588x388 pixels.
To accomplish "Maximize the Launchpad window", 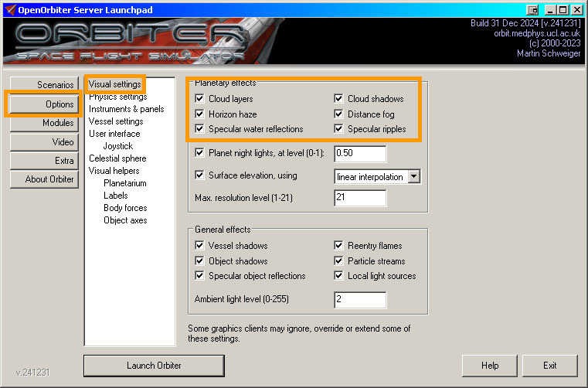I will (563, 10).
